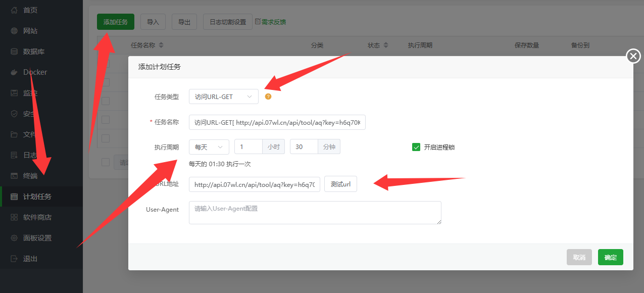The height and width of the screenshot is (293, 644).
Task: Click the panel settings gear icon
Action: [14, 238]
